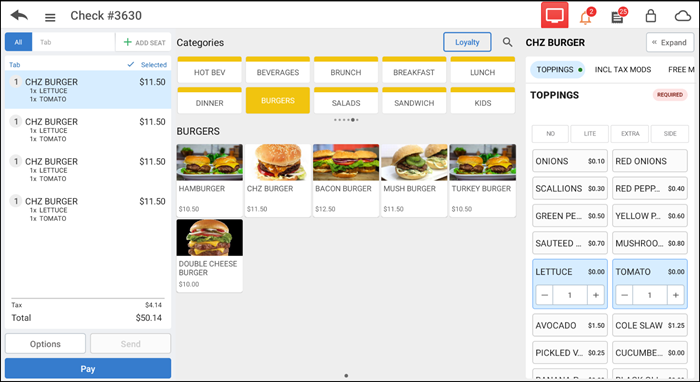
Task: Toggle the LITE modifier prefix
Action: (x=590, y=133)
